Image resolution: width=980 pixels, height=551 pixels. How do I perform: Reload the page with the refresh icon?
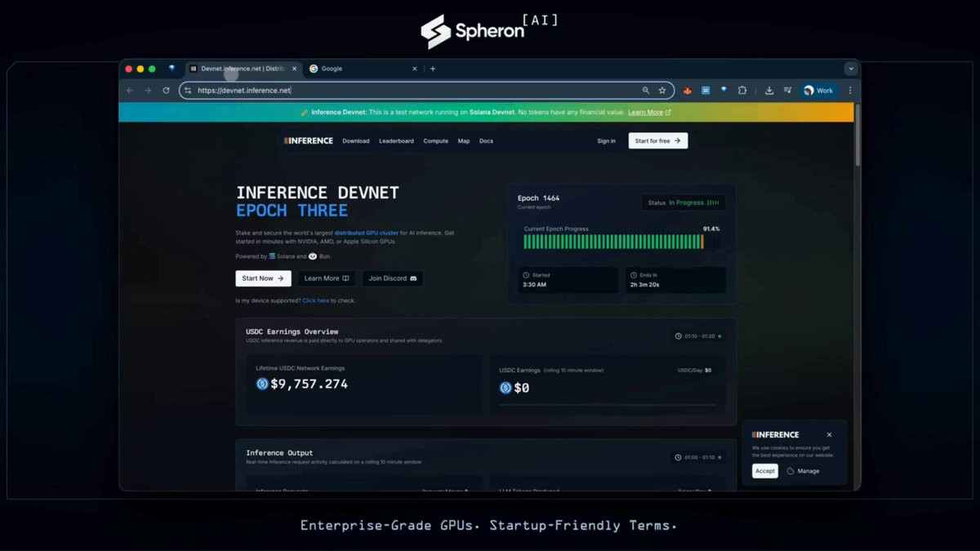166,91
